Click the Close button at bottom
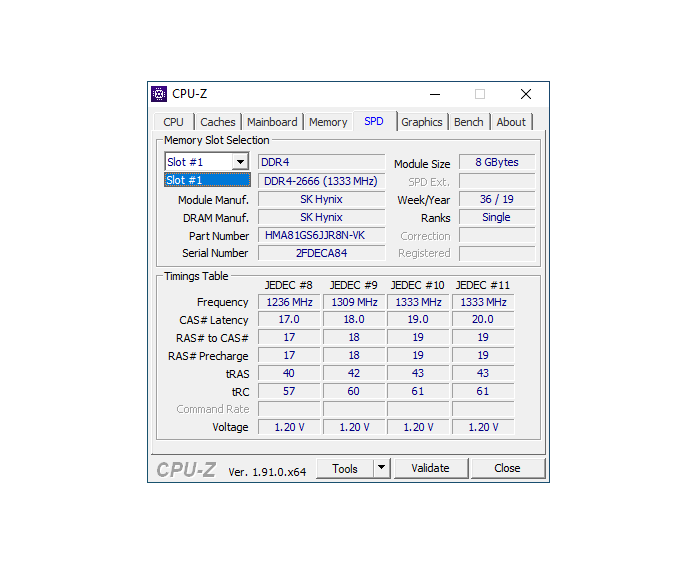 pyautogui.click(x=507, y=469)
